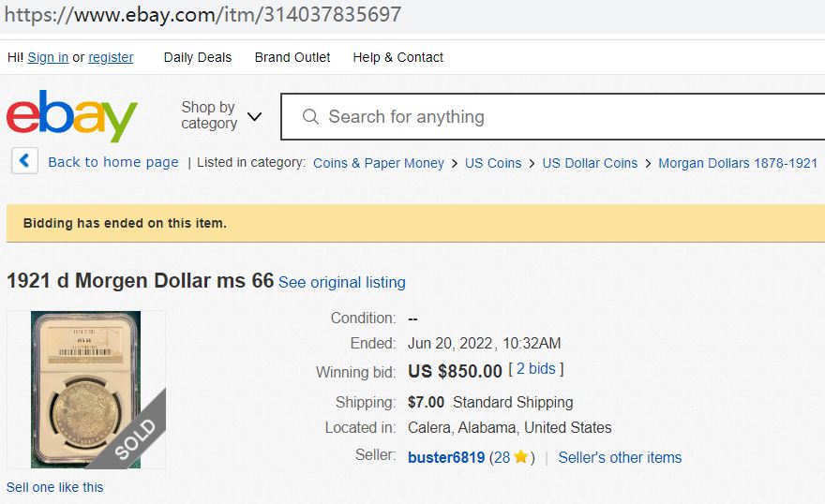This screenshot has height=504, width=825.
Task: Open Help & Contact page
Action: (x=397, y=57)
